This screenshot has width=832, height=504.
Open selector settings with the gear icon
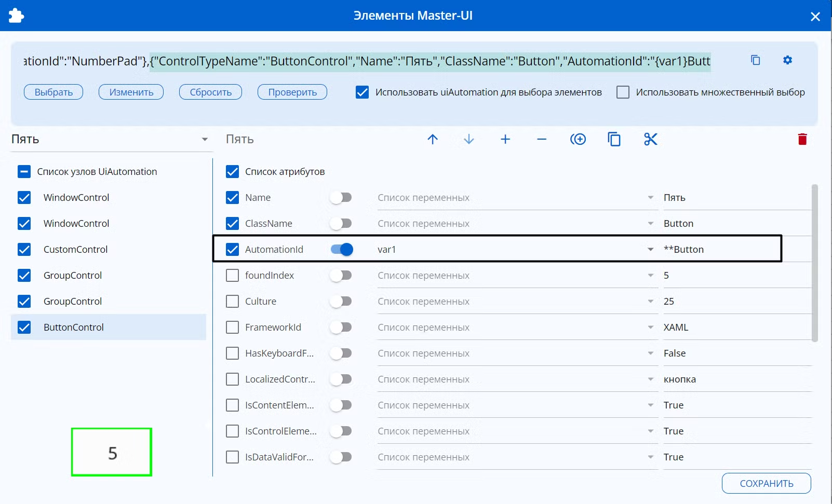788,60
